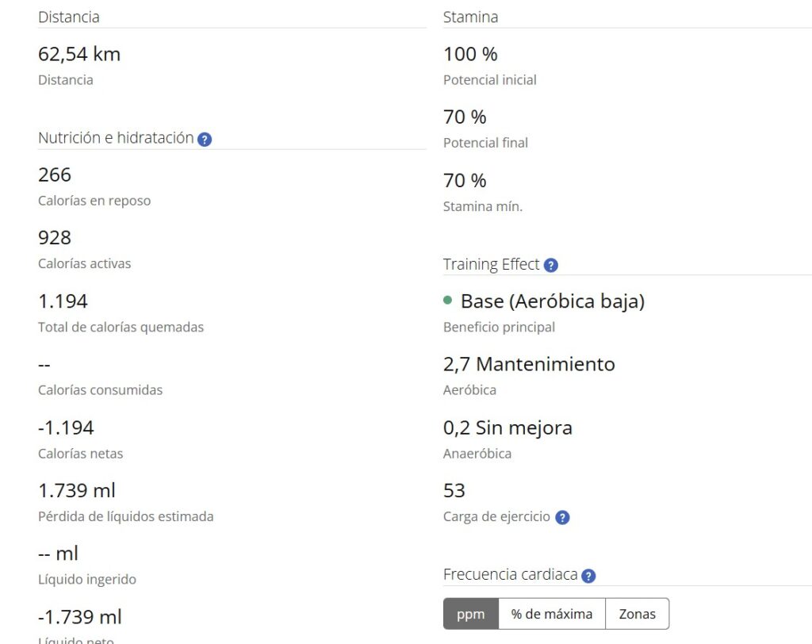The width and height of the screenshot is (812, 644).
Task: Click the 0,2 Sin mejora anaerobic value
Action: point(507,427)
